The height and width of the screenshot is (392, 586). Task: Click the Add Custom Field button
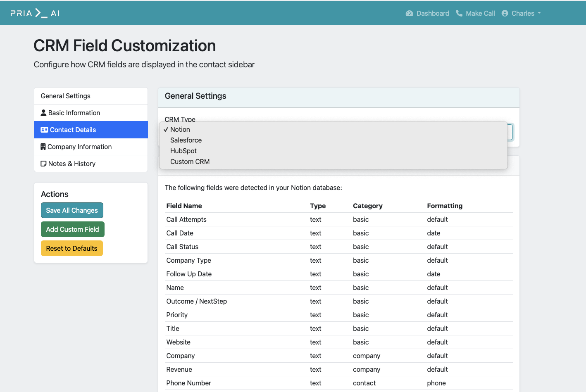coord(72,229)
